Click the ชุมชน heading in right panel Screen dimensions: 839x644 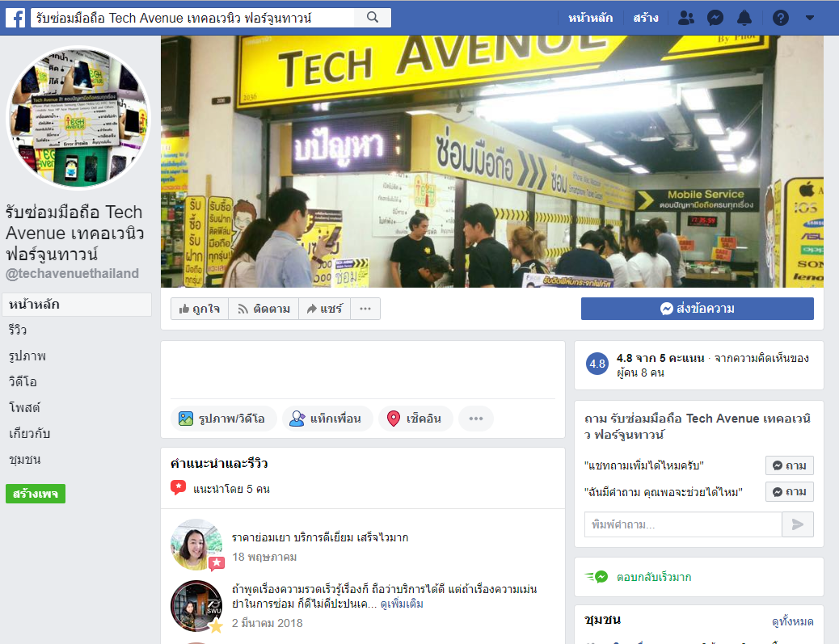tap(603, 620)
